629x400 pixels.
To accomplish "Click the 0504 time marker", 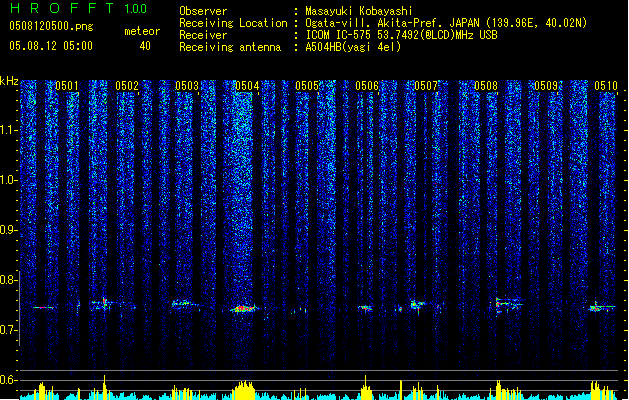I will click(247, 86).
